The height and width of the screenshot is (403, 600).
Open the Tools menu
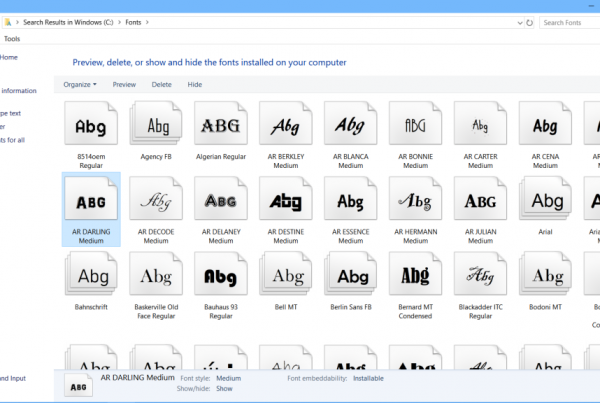pos(12,39)
